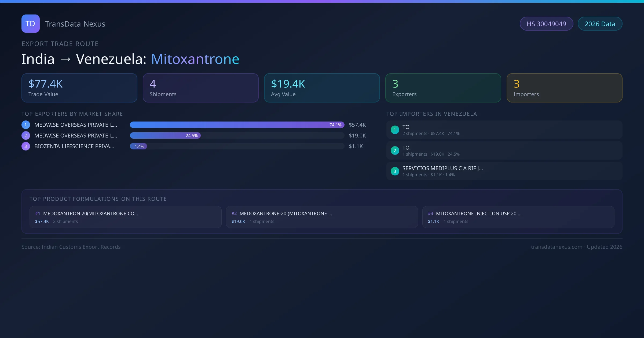The image size is (644, 338).
Task: Switch to TOP IMPORTERS IN VENEZUELA section
Action: pos(431,114)
